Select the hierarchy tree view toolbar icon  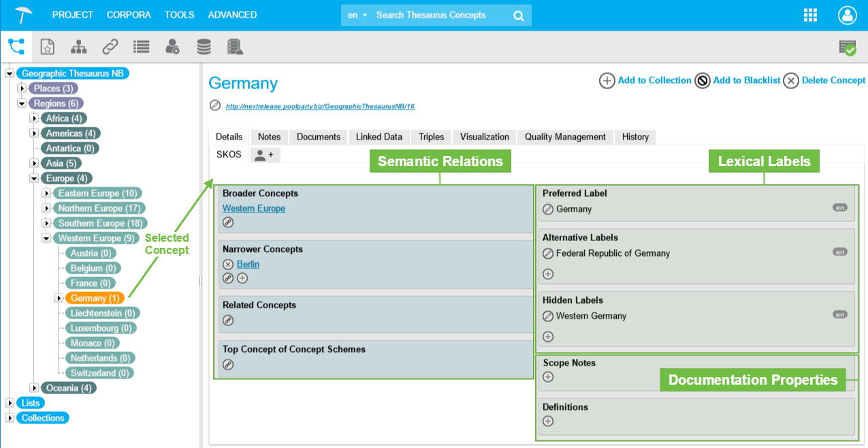(79, 47)
